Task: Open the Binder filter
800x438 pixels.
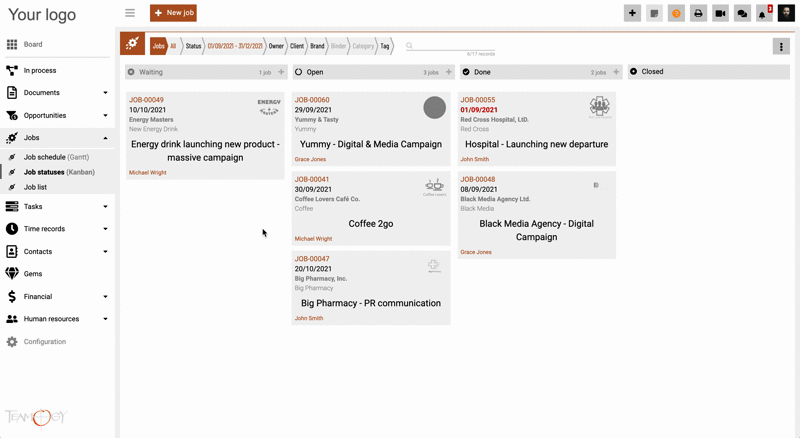Action: click(338, 46)
